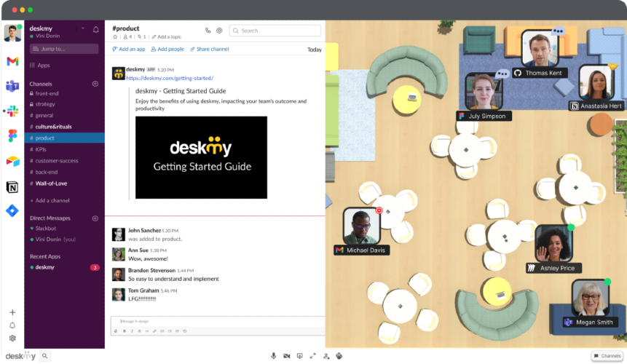Select the strategy channel

(x=45, y=104)
